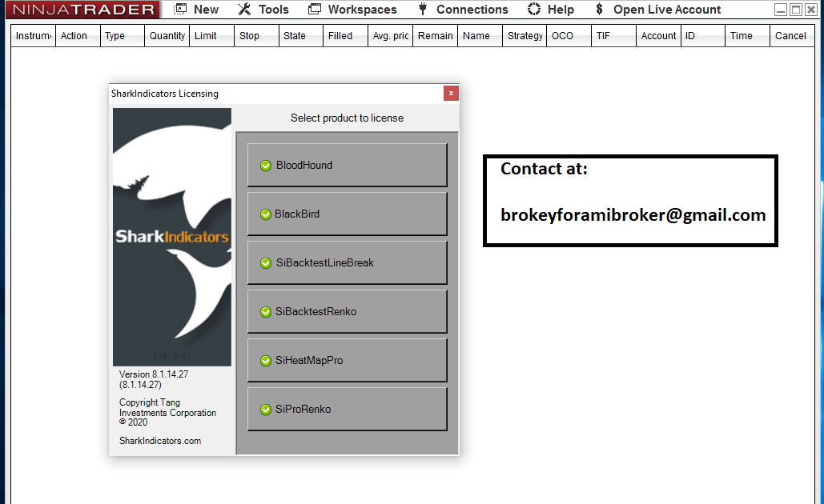Click green check icon beside SiProRenko
This screenshot has height=504, width=824.
click(266, 410)
